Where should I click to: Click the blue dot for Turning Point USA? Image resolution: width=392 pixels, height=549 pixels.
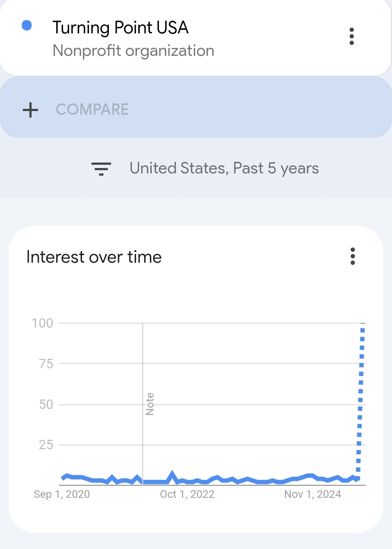coord(27,25)
